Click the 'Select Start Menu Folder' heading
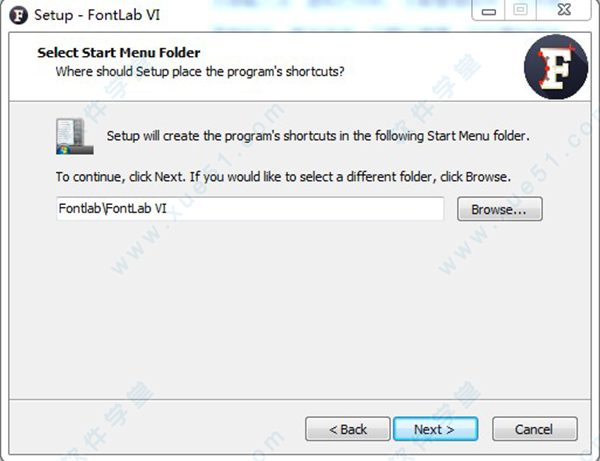Image resolution: width=600 pixels, height=461 pixels. tap(119, 52)
